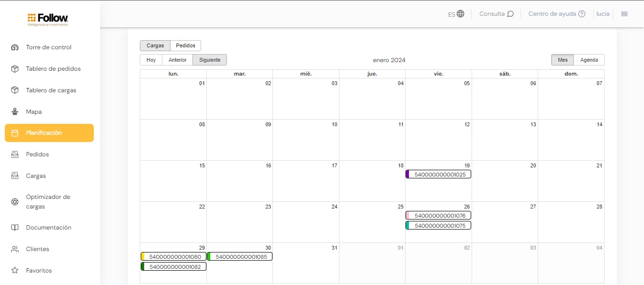Click the Documentación book icon
Image resolution: width=644 pixels, height=285 pixels.
click(x=15, y=228)
